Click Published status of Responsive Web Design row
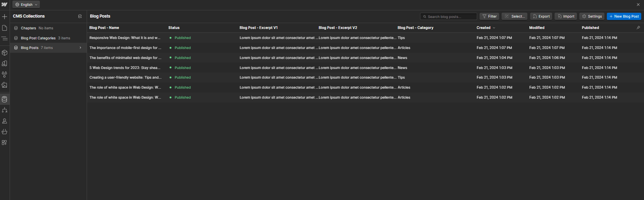 (x=183, y=38)
